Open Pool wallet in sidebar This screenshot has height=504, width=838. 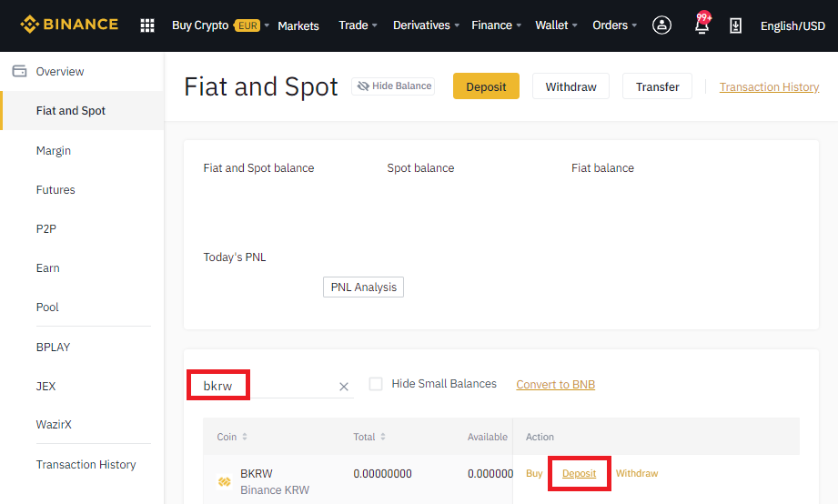tap(47, 307)
